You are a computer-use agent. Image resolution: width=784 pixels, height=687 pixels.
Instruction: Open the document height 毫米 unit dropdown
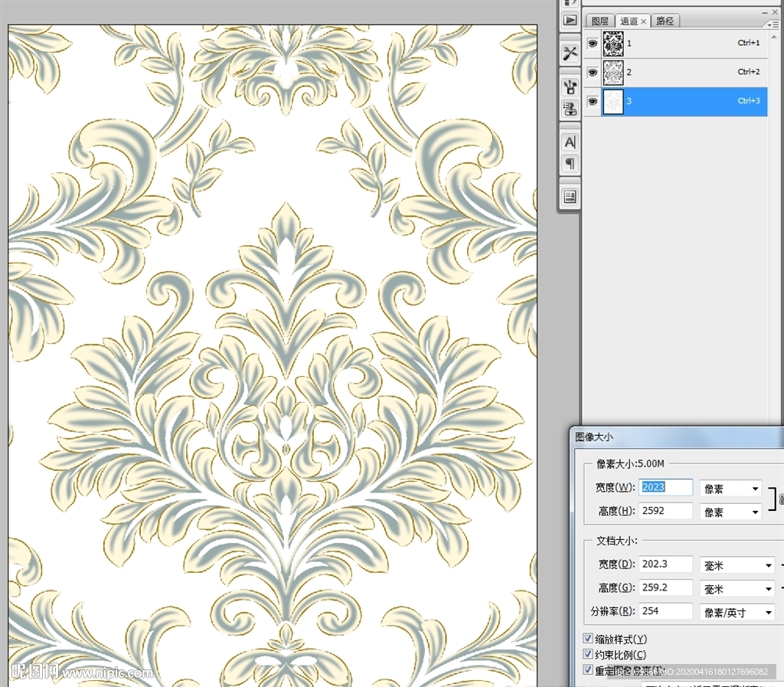pos(738,589)
